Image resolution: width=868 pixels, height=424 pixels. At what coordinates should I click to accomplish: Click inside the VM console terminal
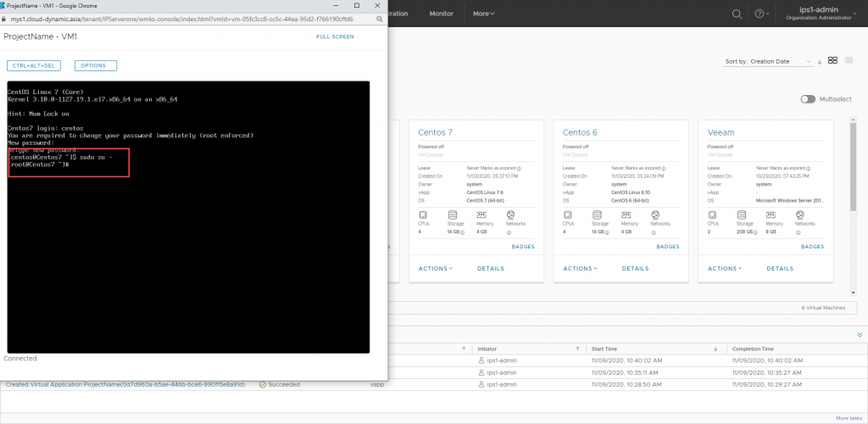tap(188, 254)
